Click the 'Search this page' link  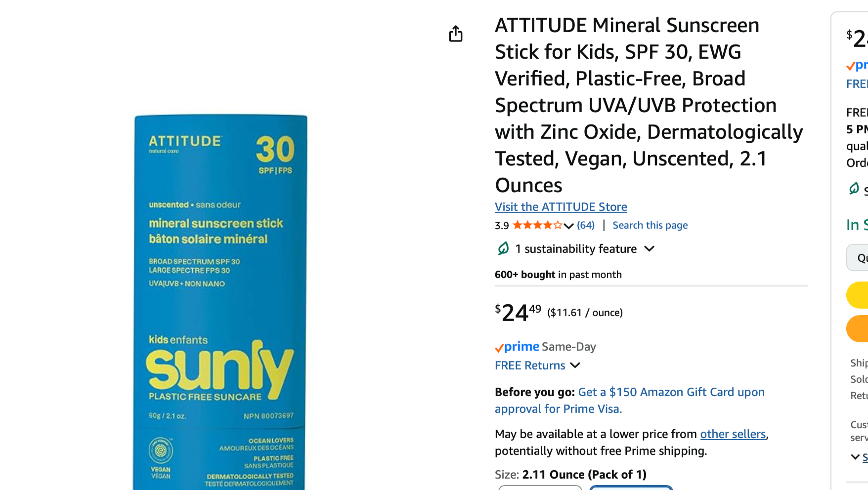pos(650,225)
